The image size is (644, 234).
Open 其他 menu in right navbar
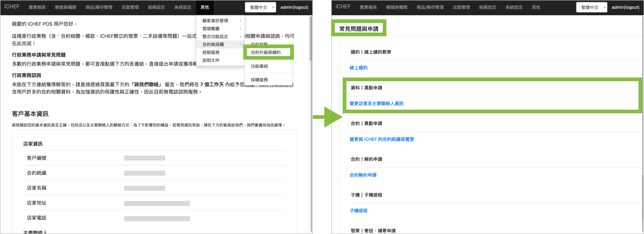click(535, 7)
